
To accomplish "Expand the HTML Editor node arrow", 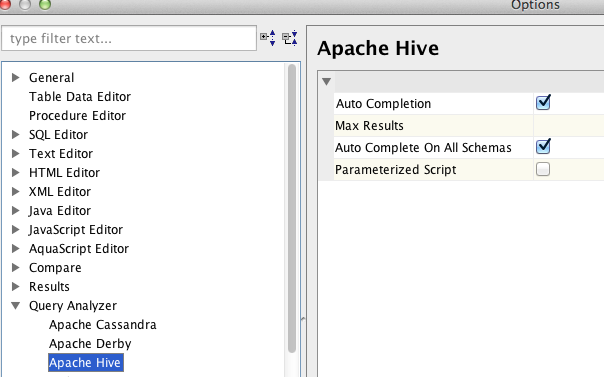I will tap(15, 172).
